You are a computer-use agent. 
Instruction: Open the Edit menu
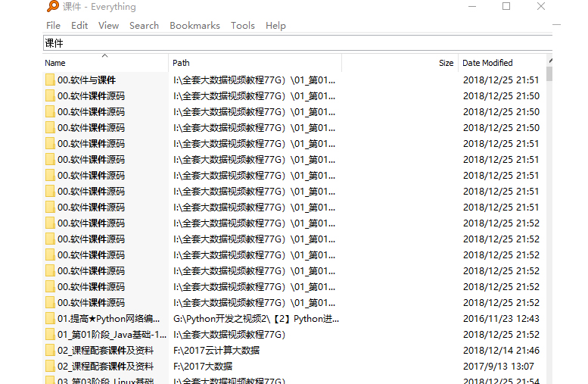[79, 25]
